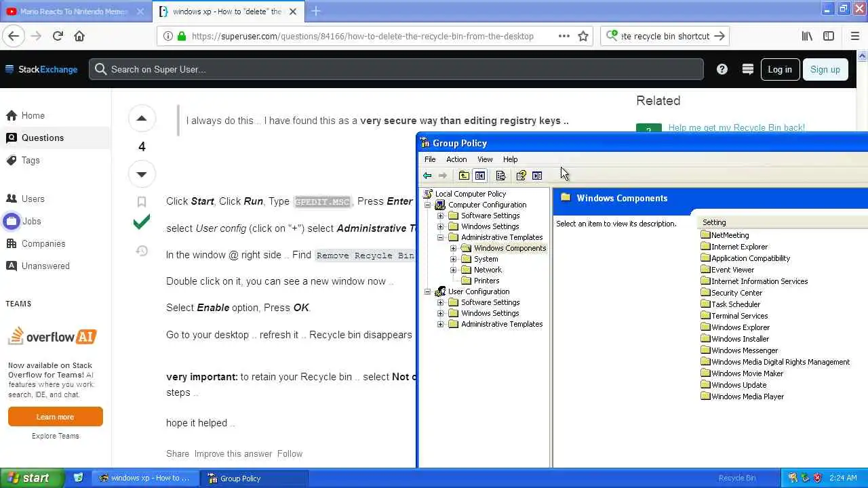Downvote the answer with the down arrow
The width and height of the screenshot is (868, 488).
point(142,174)
